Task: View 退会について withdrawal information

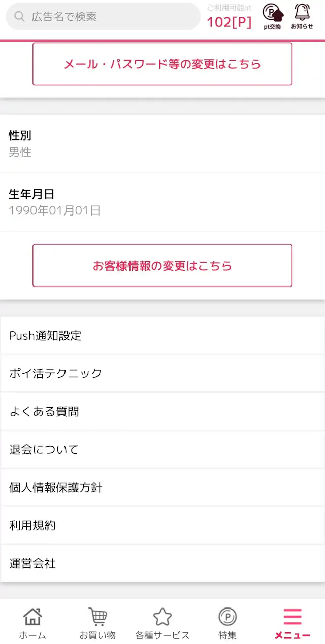Action: pyautogui.click(x=162, y=449)
